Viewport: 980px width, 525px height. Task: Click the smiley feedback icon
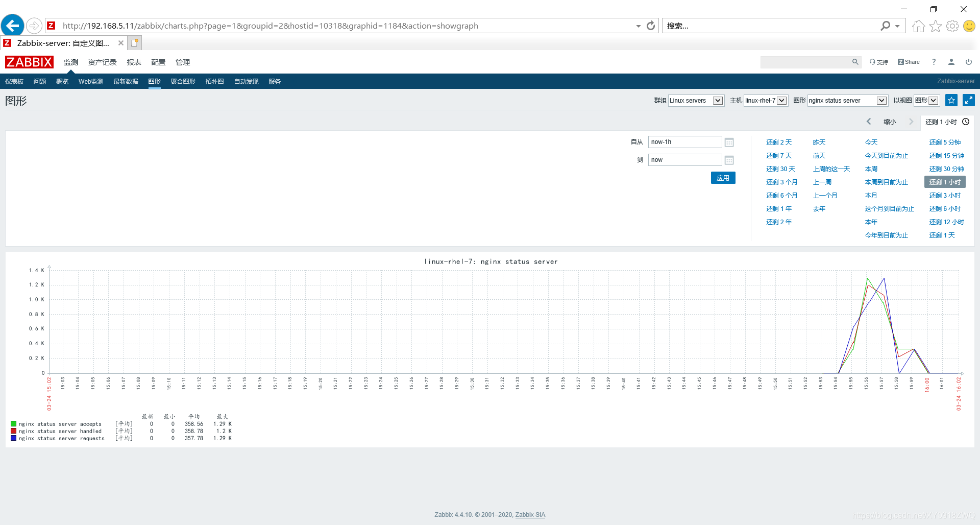tap(969, 26)
